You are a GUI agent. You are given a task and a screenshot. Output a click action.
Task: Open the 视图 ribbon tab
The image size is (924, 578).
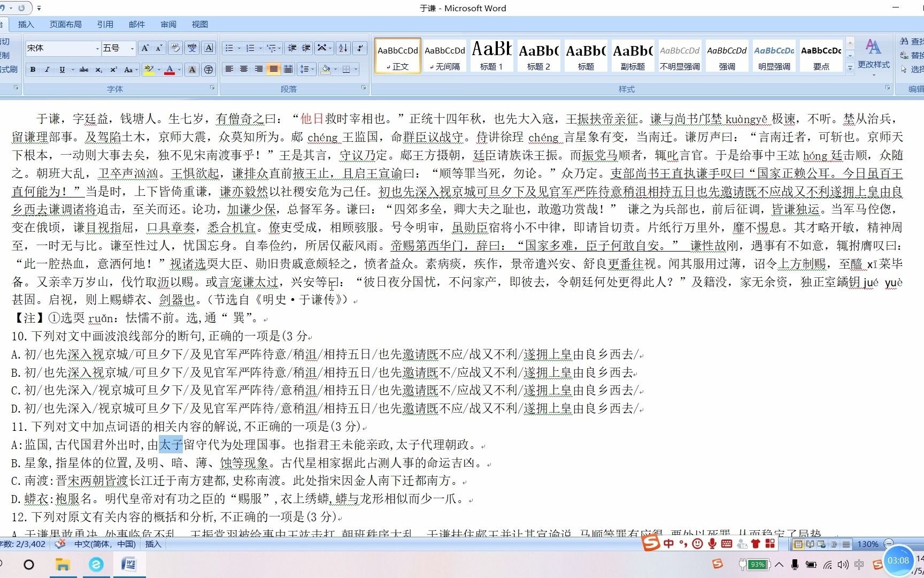click(x=199, y=24)
